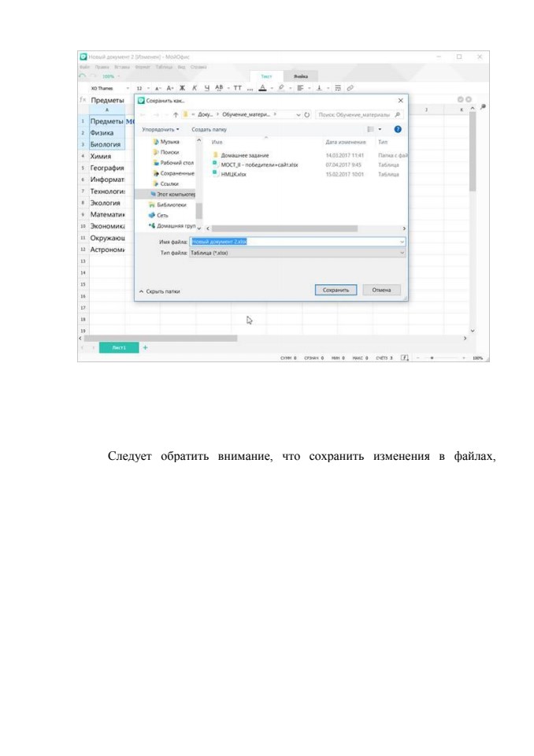Open the Правка menu

[x=102, y=67]
